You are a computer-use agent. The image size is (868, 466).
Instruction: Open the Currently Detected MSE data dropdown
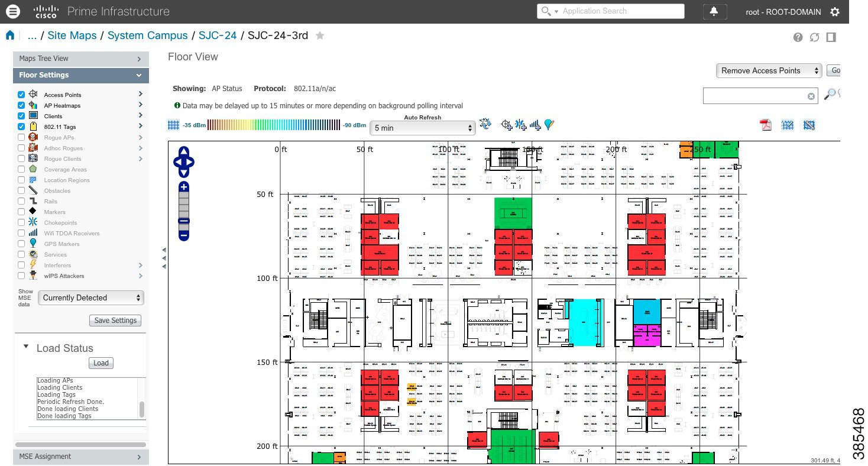coord(90,297)
